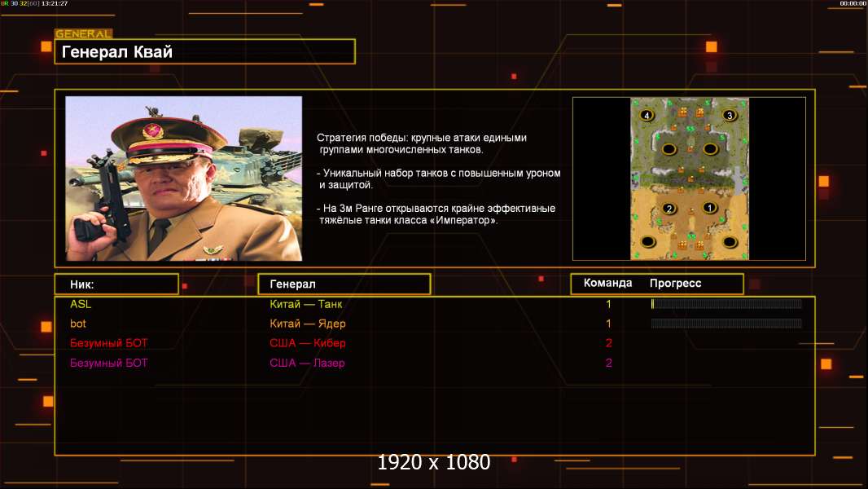Image resolution: width=868 pixels, height=489 pixels.
Task: Click the clock readout '13:21:27'
Action: click(55, 3)
